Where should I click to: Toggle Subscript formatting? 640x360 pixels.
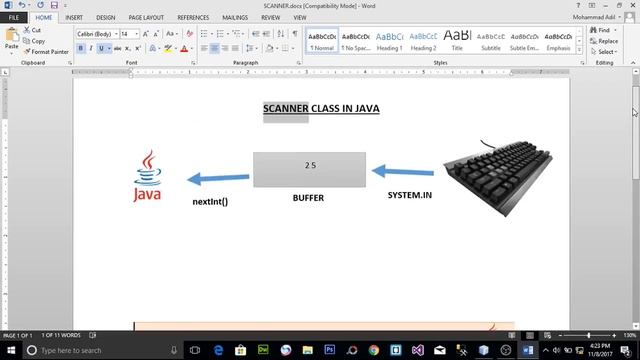[128, 48]
